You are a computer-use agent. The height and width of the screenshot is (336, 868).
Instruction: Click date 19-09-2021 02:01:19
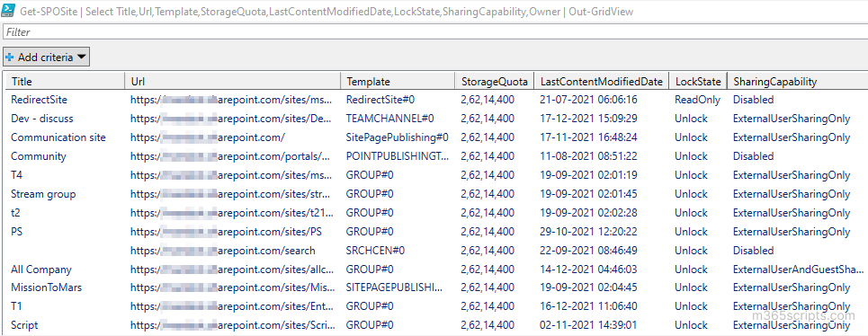[588, 175]
